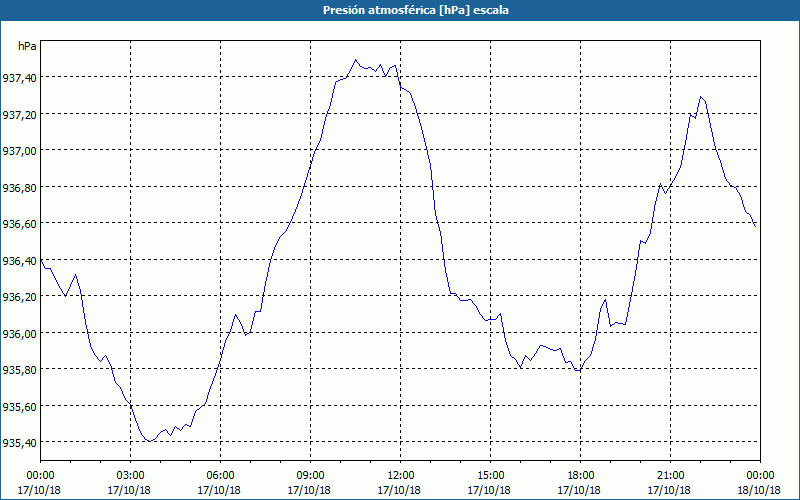The height and width of the screenshot is (500, 800).
Task: Select the 936,40 y-axis label
Action: (19, 261)
